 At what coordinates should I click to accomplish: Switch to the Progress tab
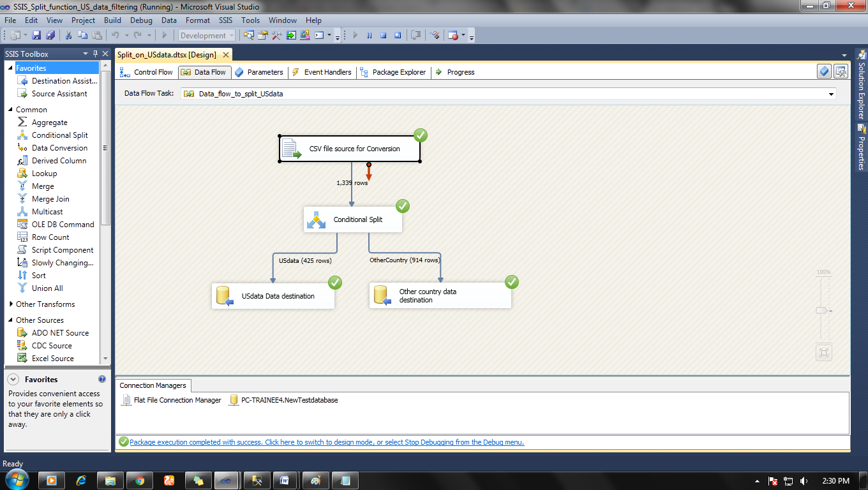click(x=455, y=72)
